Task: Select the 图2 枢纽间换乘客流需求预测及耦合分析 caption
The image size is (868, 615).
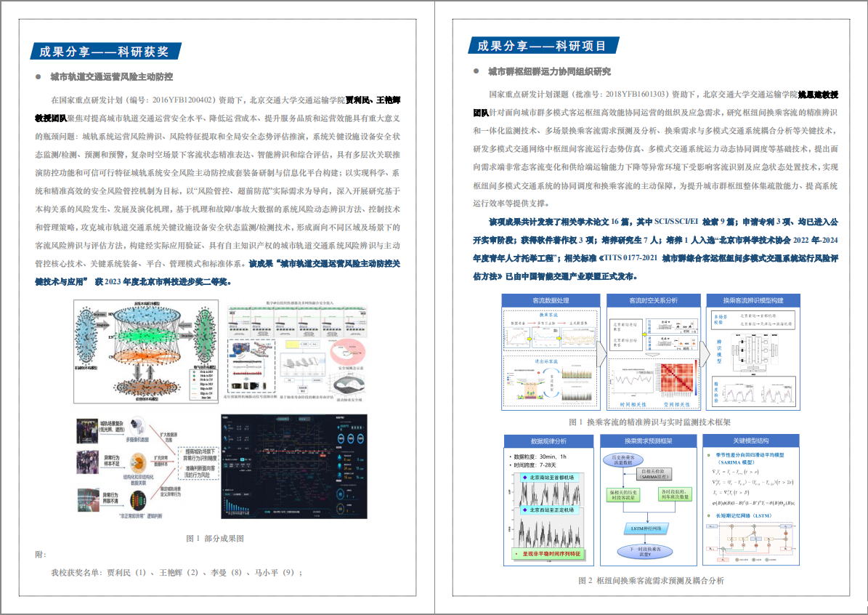Action: coord(652,581)
